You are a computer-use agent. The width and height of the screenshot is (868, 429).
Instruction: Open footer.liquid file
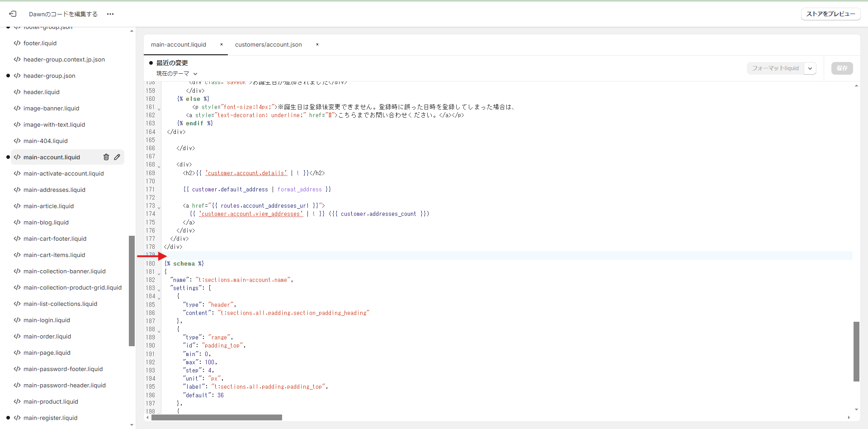[40, 43]
